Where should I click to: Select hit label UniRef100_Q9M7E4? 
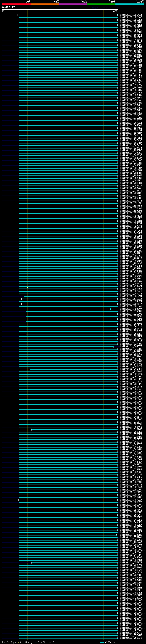point(131,336)
